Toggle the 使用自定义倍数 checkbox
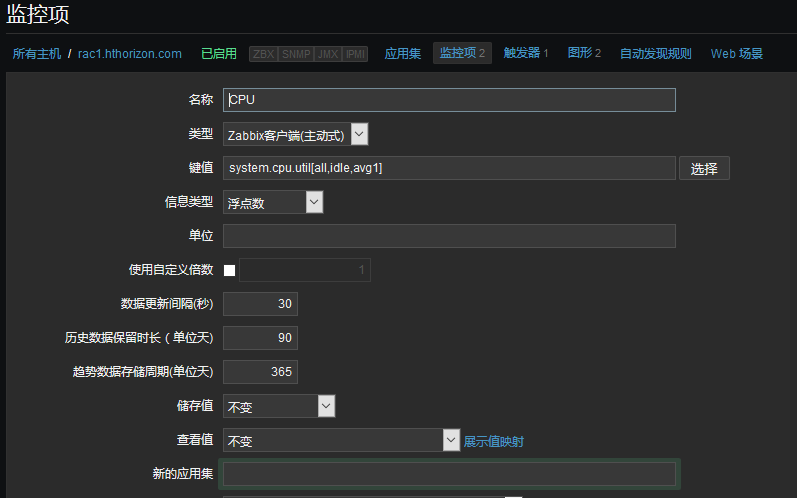797x498 pixels. click(x=230, y=270)
